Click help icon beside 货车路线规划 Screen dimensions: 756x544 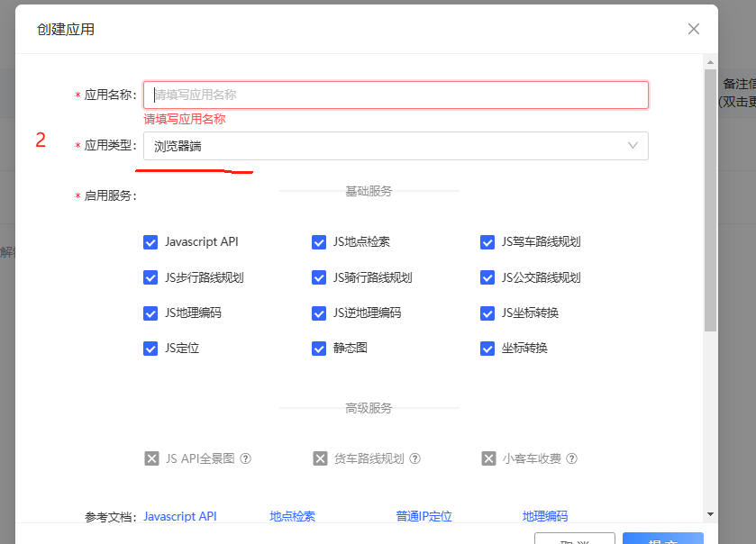point(415,458)
